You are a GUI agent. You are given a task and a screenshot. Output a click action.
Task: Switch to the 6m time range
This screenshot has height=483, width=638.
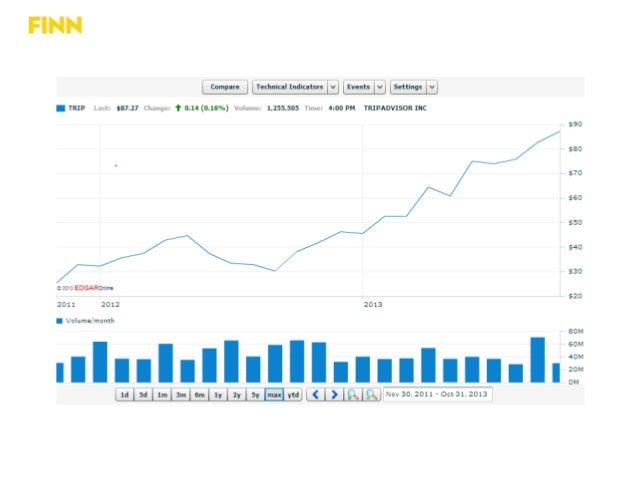(x=200, y=395)
